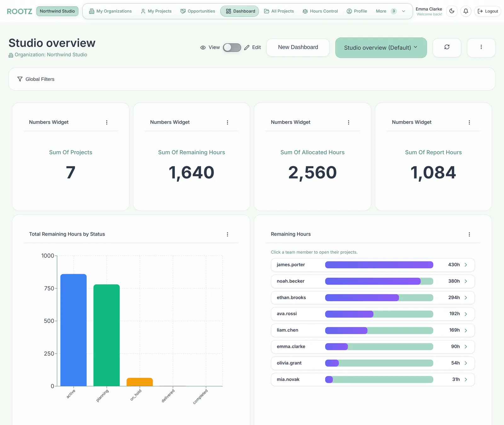Click the Global Filters funnel icon

click(x=20, y=79)
